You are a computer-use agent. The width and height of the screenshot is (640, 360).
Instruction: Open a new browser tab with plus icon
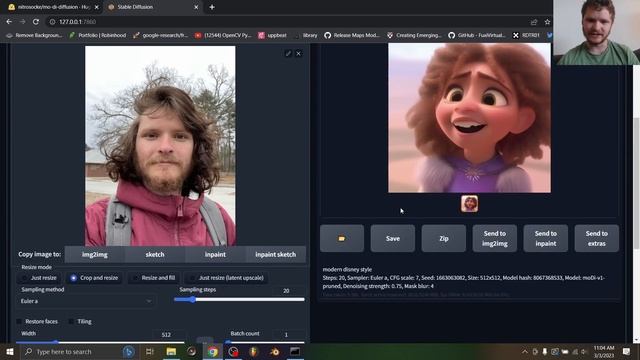coord(212,7)
